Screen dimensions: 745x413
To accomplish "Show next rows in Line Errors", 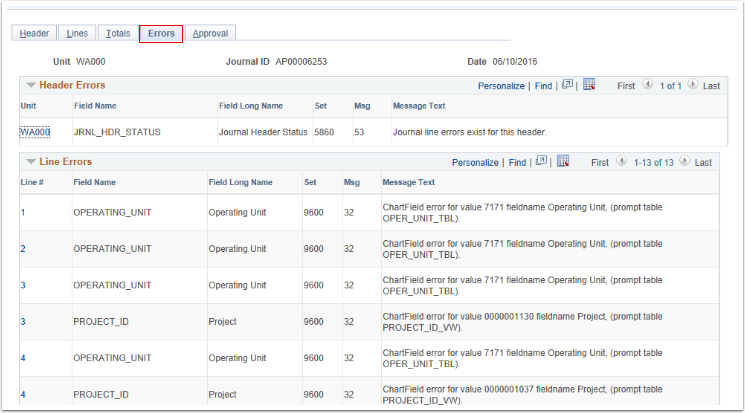I will [685, 161].
